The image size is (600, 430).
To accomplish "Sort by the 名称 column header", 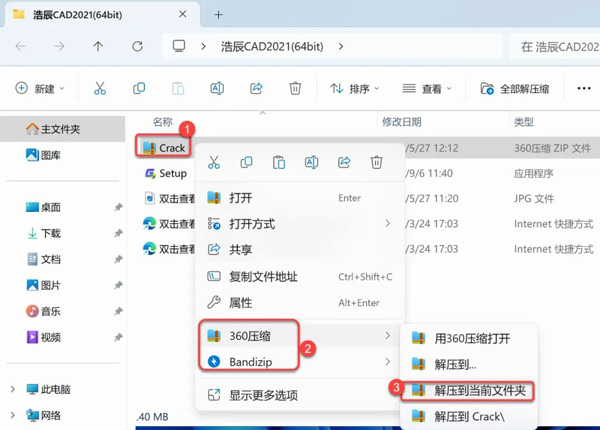I will coord(163,122).
